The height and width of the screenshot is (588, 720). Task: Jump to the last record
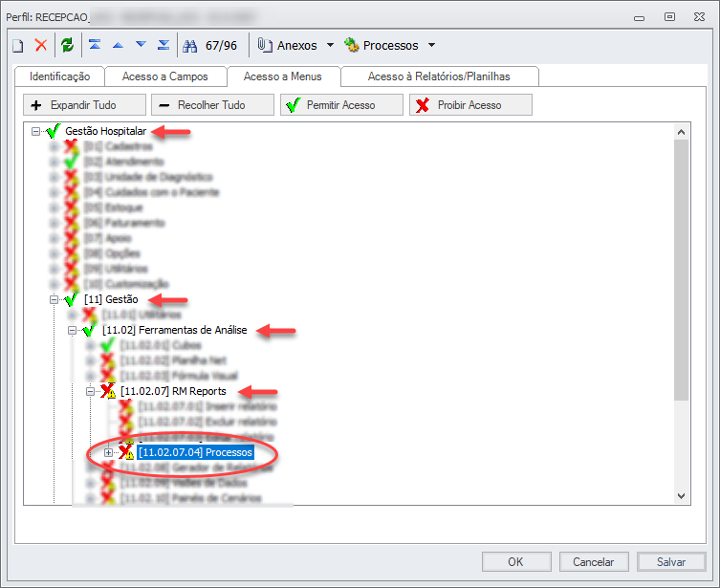[x=164, y=45]
